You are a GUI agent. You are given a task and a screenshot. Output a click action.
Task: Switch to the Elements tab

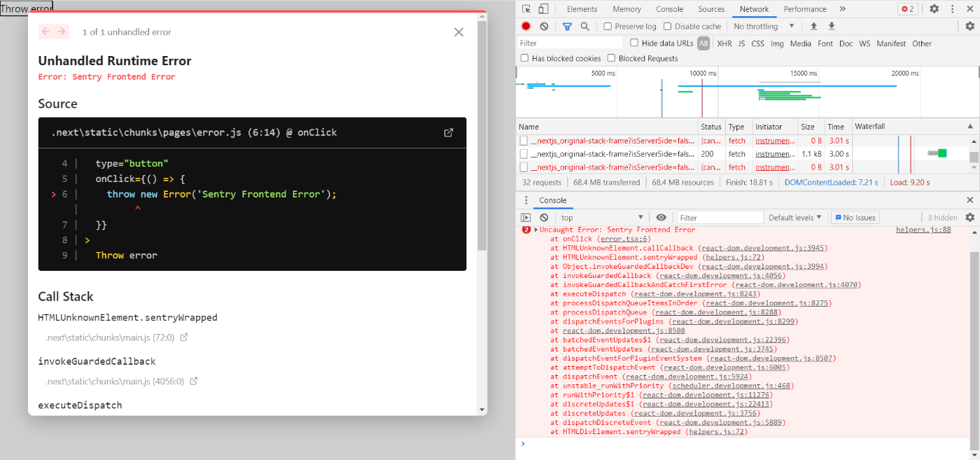[582, 9]
